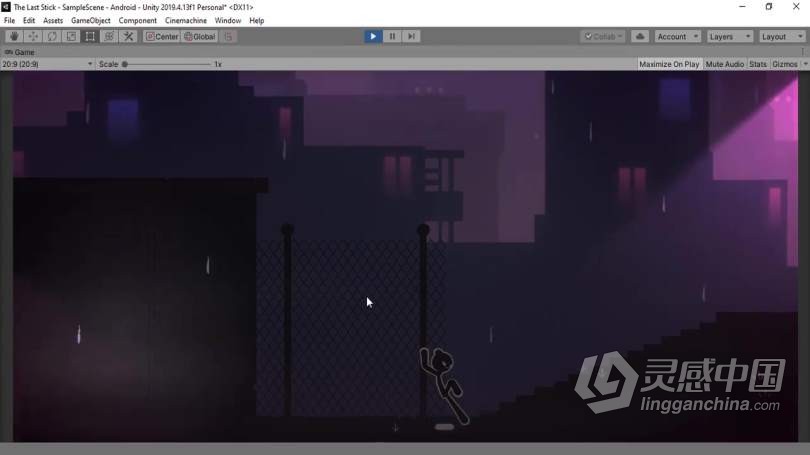Viewport: 810px width, 455px height.
Task: Toggle the Stats overlay
Action: [x=758, y=64]
